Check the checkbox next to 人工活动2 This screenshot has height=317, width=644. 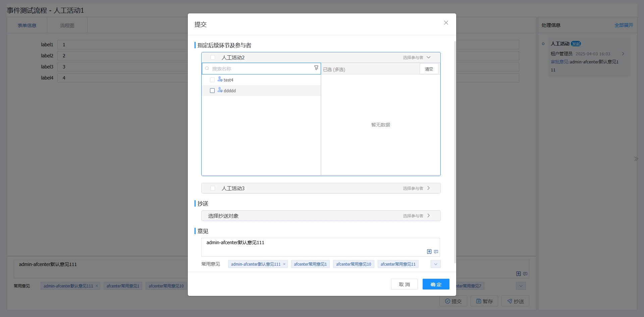tap(212, 57)
